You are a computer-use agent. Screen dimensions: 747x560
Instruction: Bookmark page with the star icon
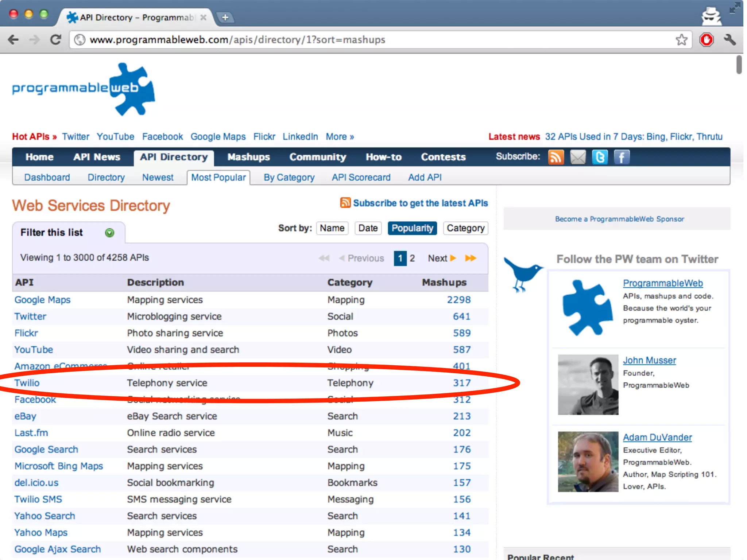point(681,39)
